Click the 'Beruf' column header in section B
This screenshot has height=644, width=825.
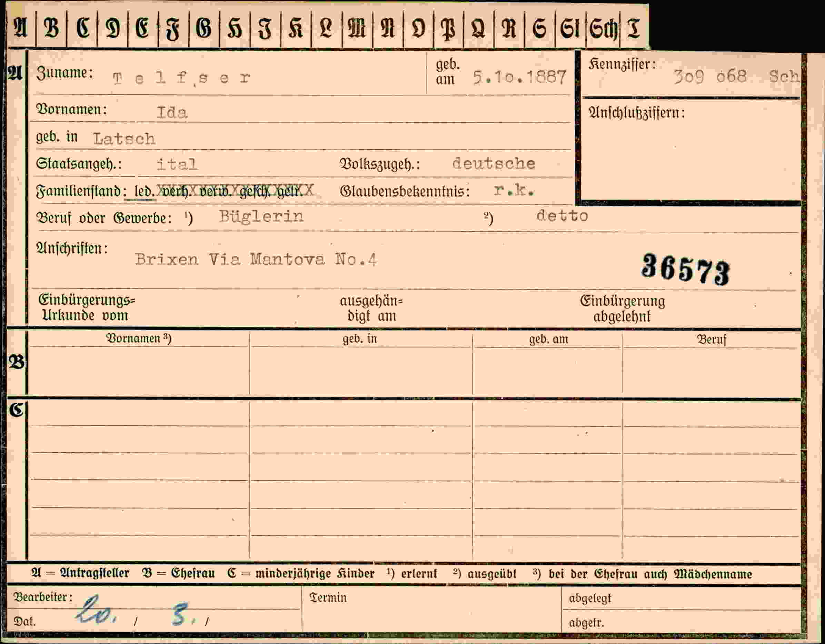point(712,339)
